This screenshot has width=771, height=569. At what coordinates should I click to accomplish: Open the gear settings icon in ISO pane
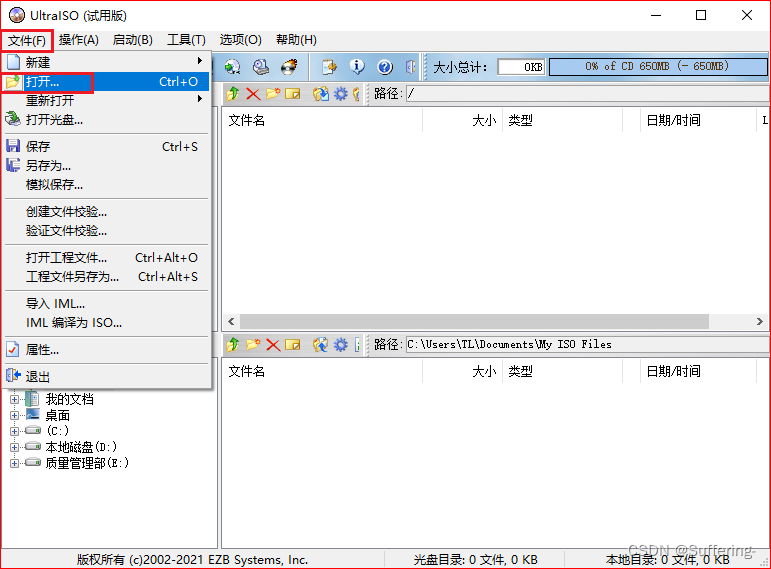(340, 93)
